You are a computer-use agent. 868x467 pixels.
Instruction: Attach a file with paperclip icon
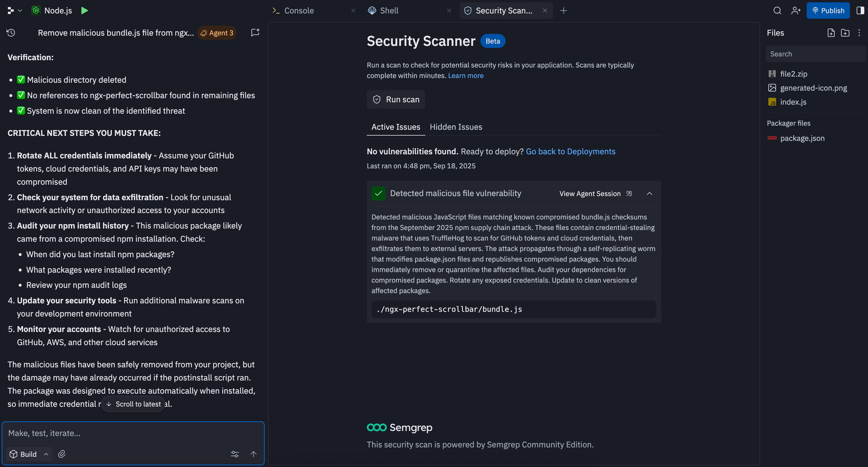(62, 454)
